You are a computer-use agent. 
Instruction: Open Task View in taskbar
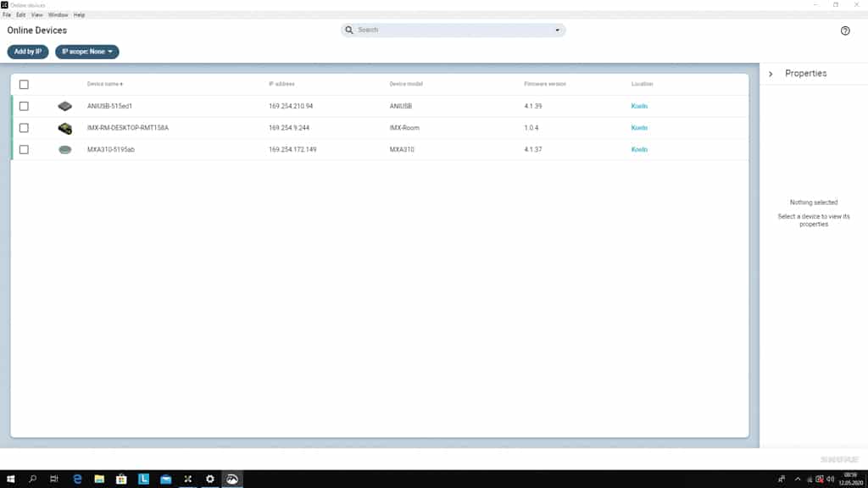click(x=53, y=480)
